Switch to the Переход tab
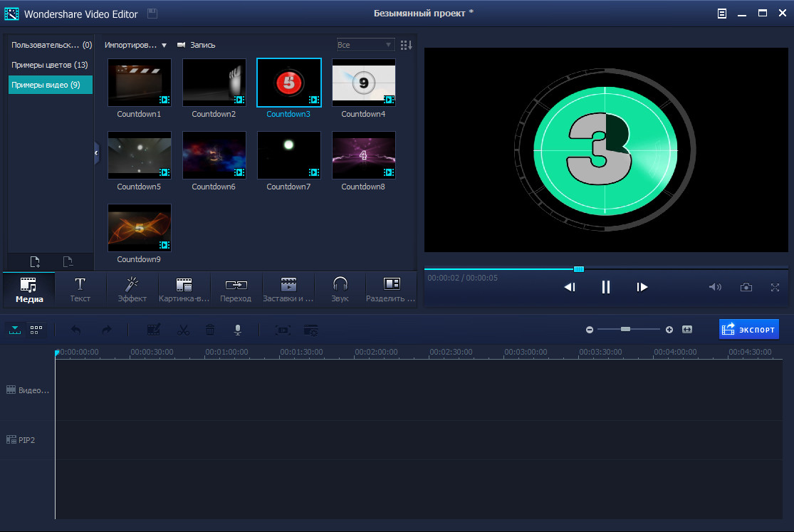Screen dimensions: 794x532 (236, 289)
